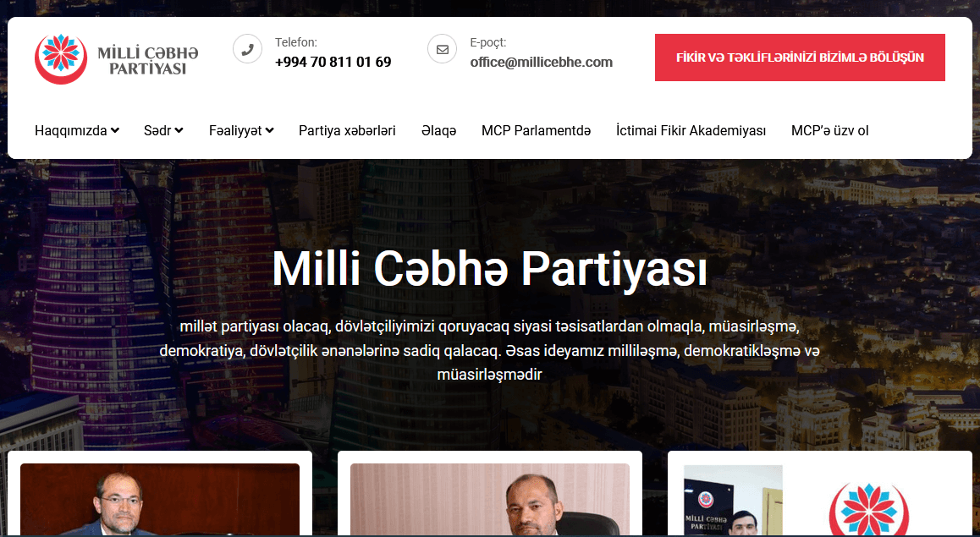
Task: Call the phone number +994 70 811 01 69
Action: 333,62
